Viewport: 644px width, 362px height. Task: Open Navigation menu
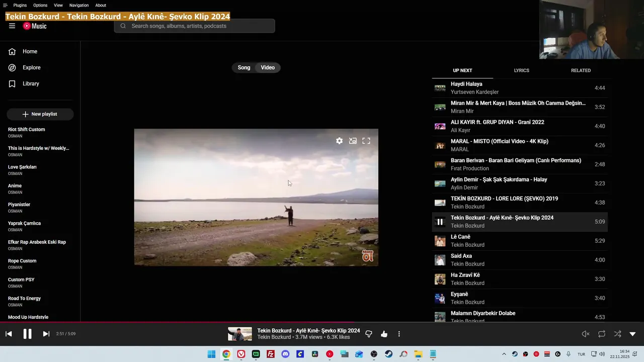click(79, 5)
